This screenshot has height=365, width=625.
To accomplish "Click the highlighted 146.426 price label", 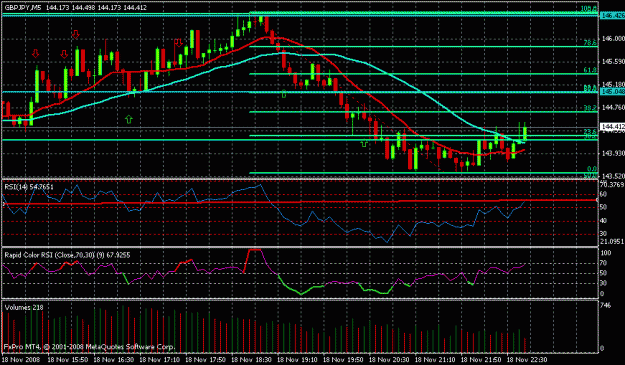I will pos(613,16).
